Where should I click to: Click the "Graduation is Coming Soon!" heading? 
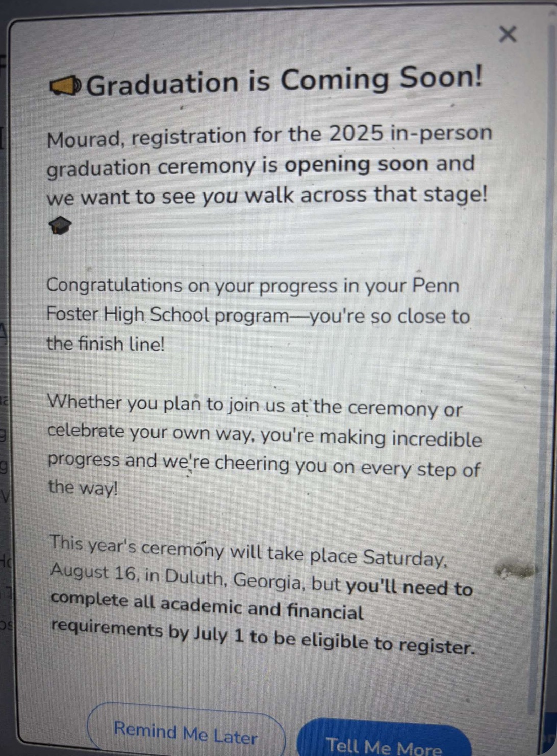[284, 82]
